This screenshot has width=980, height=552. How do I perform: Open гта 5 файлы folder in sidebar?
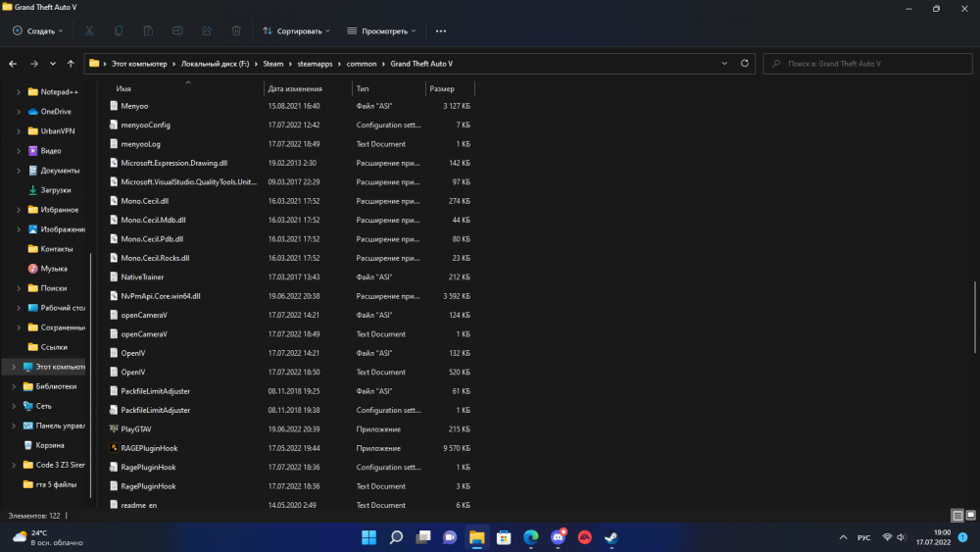pyautogui.click(x=56, y=484)
